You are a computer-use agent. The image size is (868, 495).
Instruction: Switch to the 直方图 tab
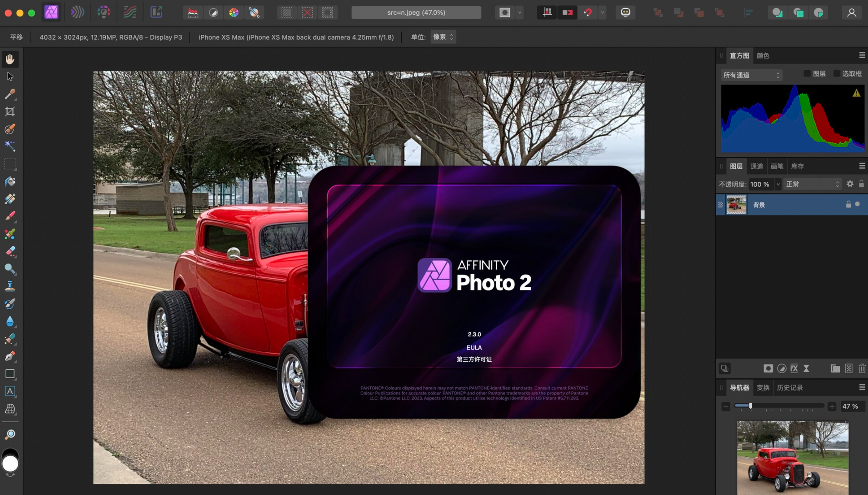click(739, 56)
